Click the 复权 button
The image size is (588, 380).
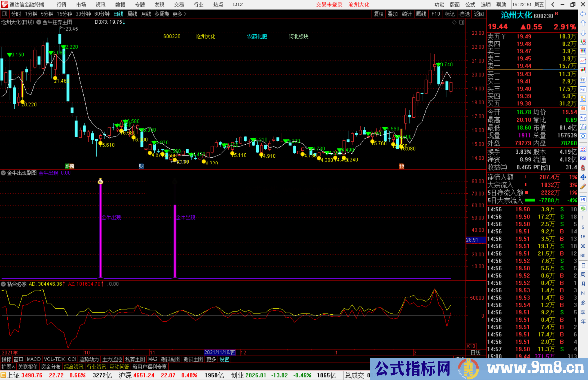(379, 14)
